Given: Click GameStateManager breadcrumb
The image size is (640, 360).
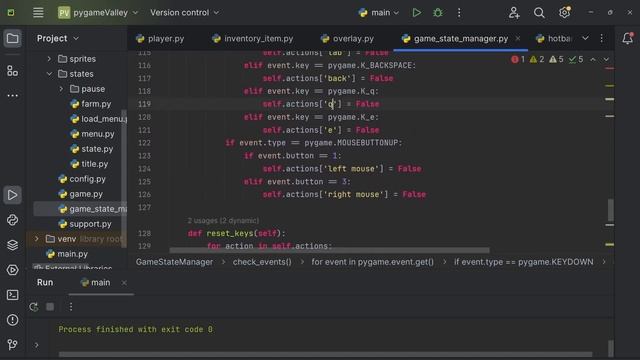Looking at the screenshot, I should (174, 262).
